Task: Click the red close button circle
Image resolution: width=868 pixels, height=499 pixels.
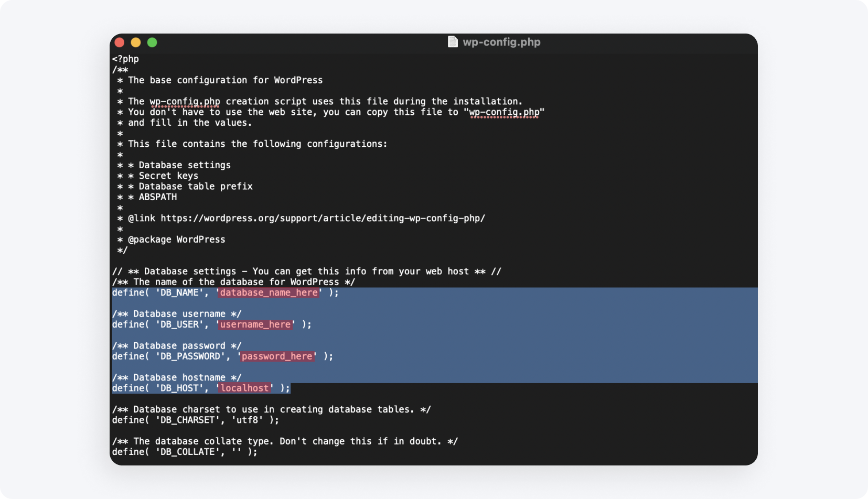Action: 120,42
